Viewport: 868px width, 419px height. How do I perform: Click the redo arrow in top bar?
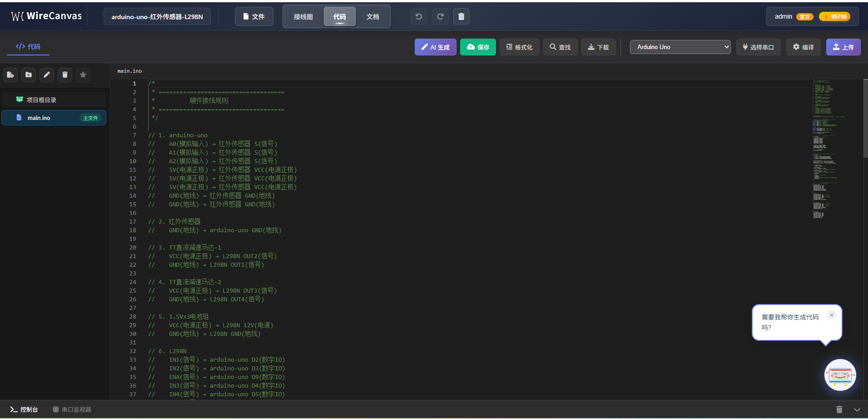pos(440,17)
